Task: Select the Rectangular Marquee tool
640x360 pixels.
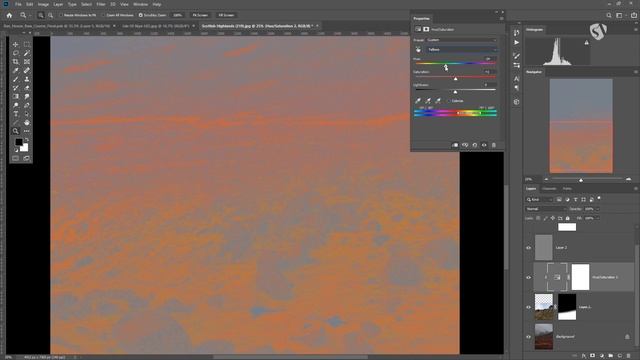Action: [x=27, y=44]
